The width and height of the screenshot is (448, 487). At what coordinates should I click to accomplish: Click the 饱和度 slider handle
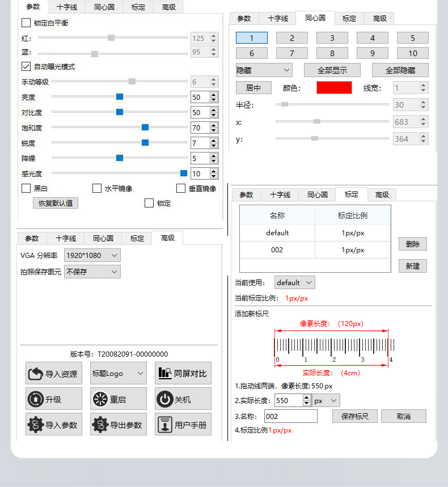tap(145, 127)
